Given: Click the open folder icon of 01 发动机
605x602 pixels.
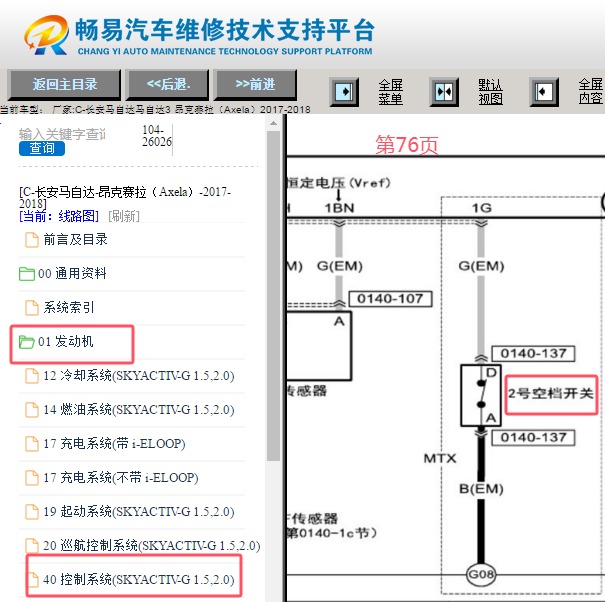Looking at the screenshot, I should (27, 342).
